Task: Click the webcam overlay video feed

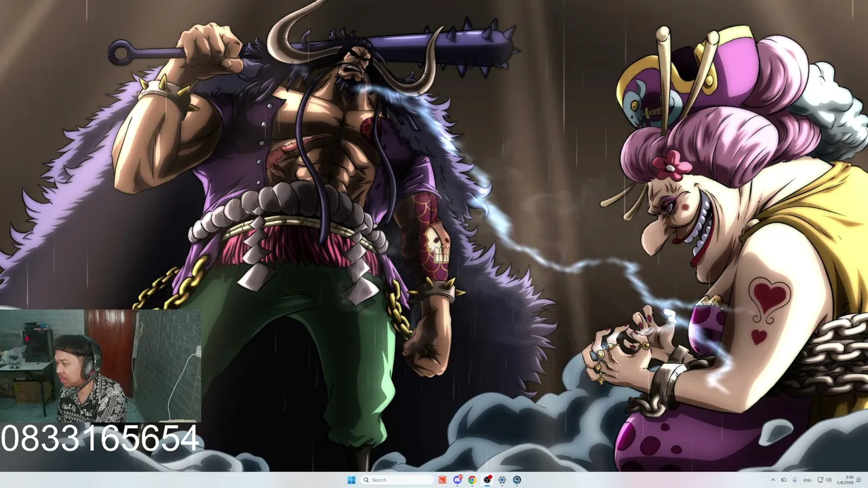Action: (x=100, y=367)
